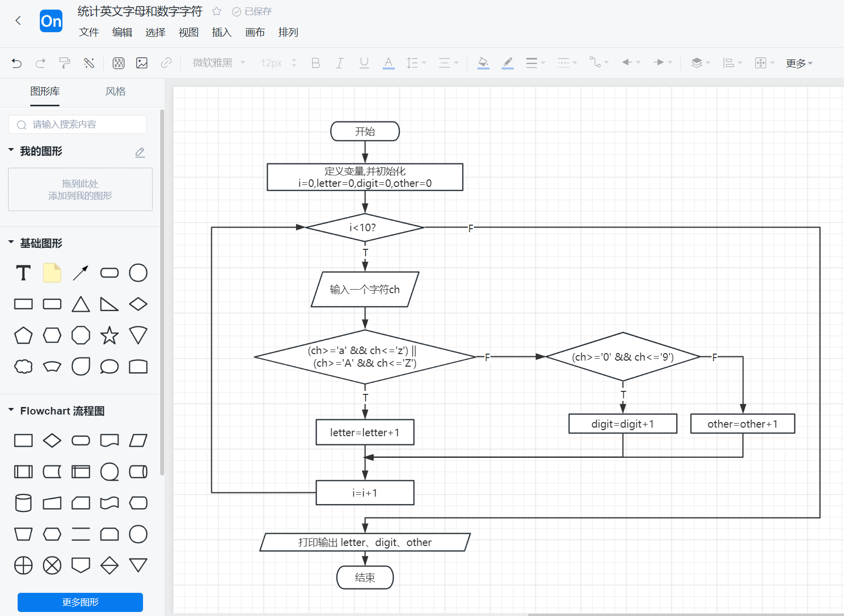844x616 pixels.
Task: Click the 更多图形 button
Action: (x=80, y=602)
